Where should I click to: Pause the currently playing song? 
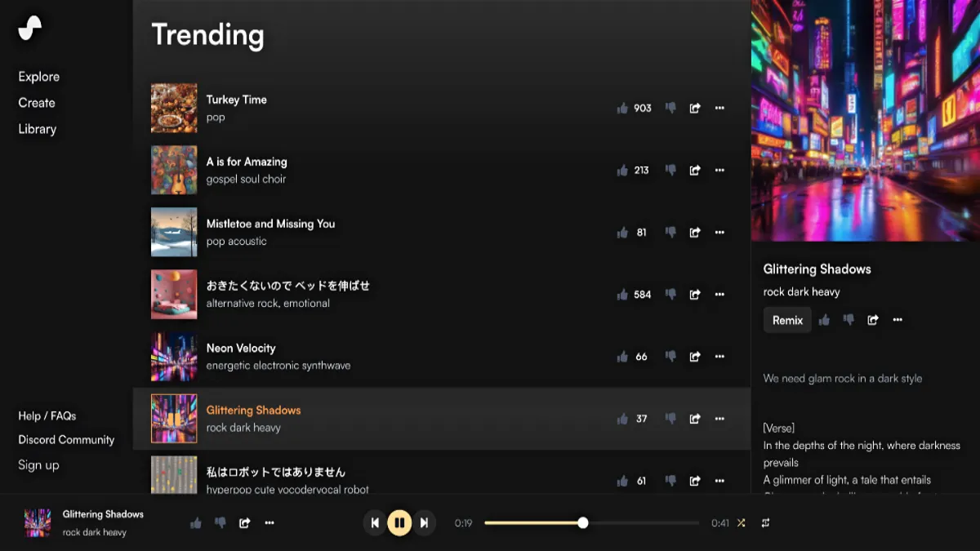(399, 523)
